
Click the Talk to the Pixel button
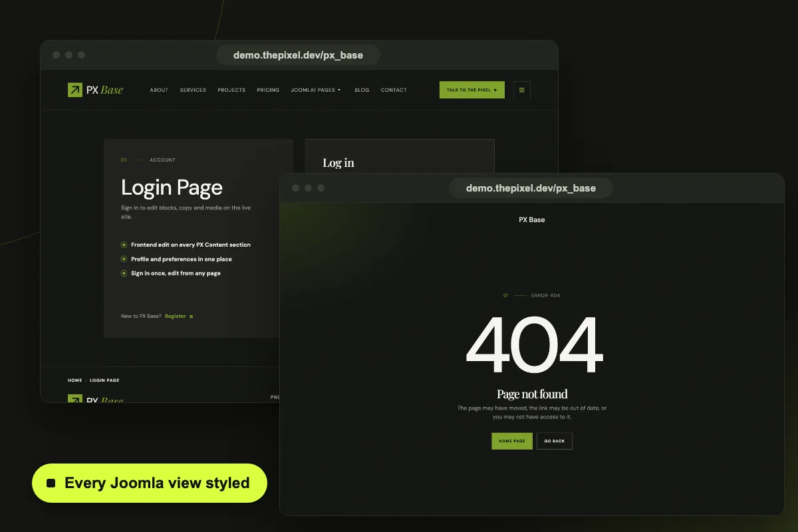pos(472,90)
